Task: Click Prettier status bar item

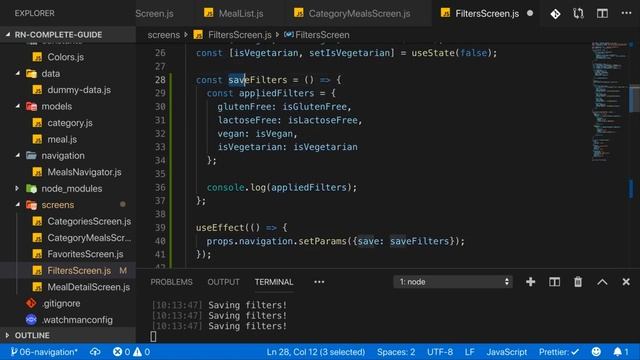Action: point(559,352)
